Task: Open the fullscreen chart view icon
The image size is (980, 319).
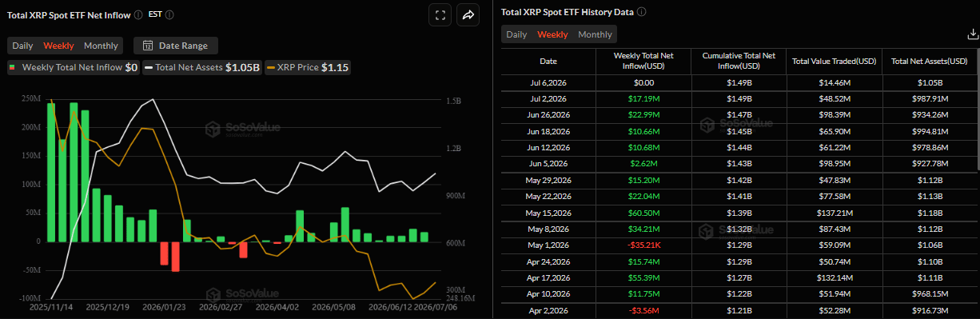Action: (440, 14)
